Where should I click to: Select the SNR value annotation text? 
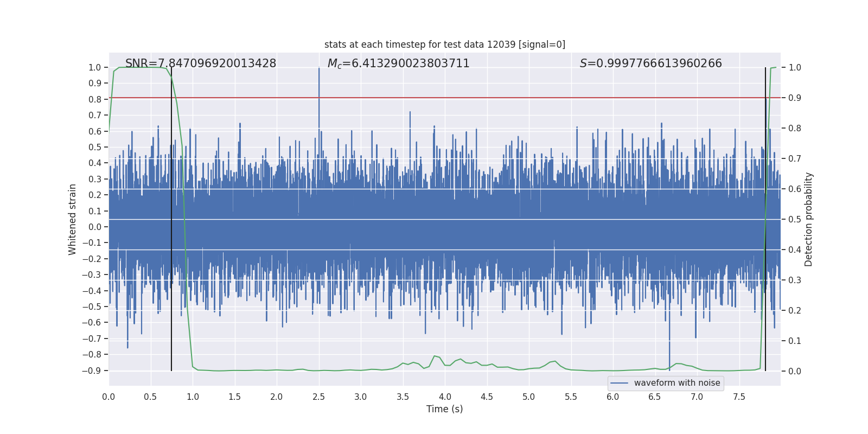(x=200, y=63)
